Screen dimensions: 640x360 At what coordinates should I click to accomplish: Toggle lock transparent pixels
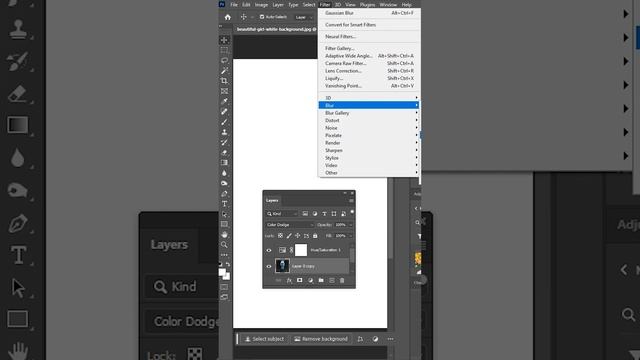point(280,236)
